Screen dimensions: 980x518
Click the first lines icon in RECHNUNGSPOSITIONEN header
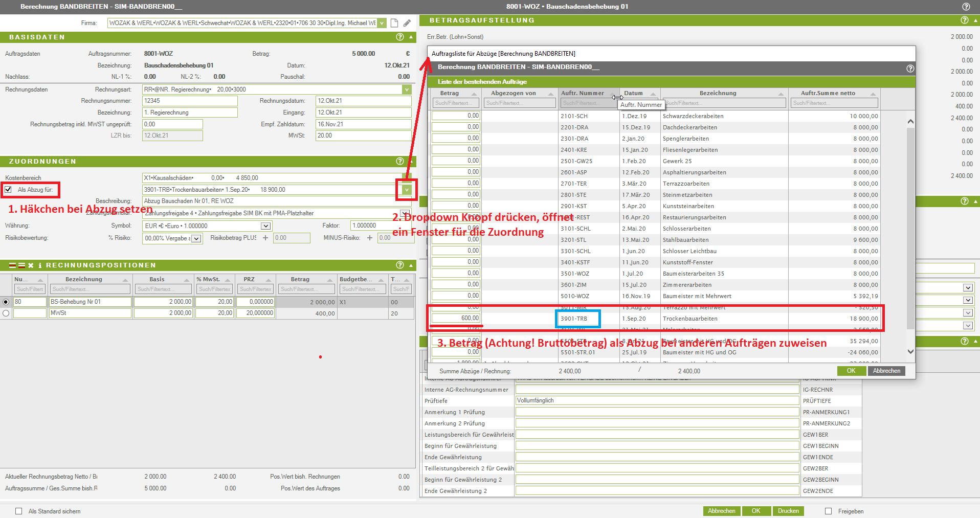pos(13,265)
